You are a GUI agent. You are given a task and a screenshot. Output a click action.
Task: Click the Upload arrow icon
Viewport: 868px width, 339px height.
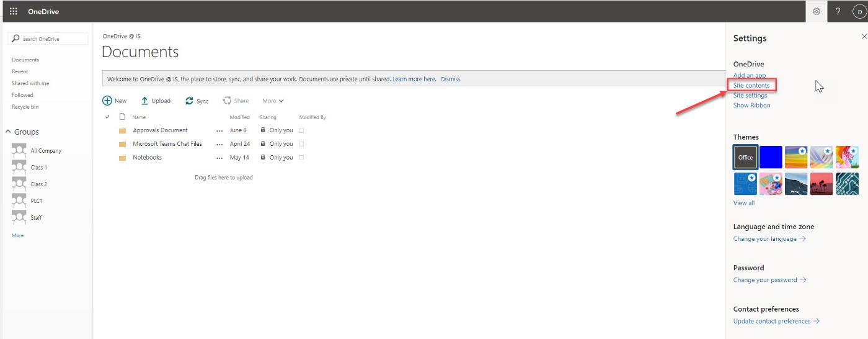[144, 101]
